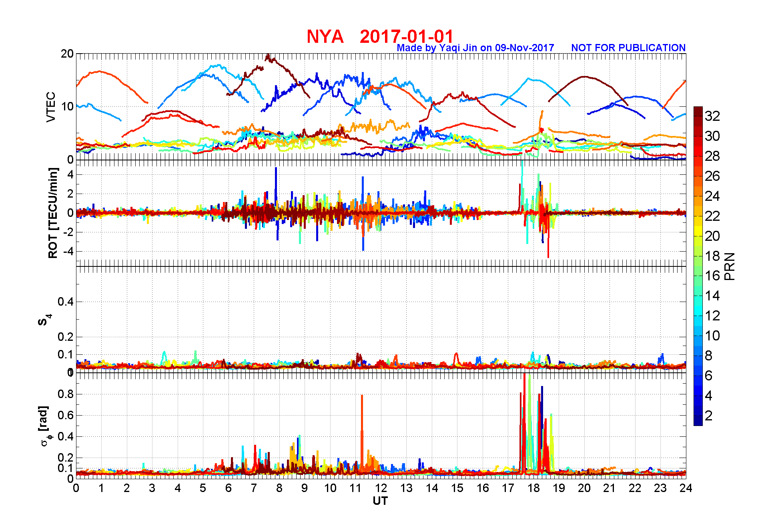Click UT axis tick label 11
This screenshot has width=762, height=532.
point(355,488)
